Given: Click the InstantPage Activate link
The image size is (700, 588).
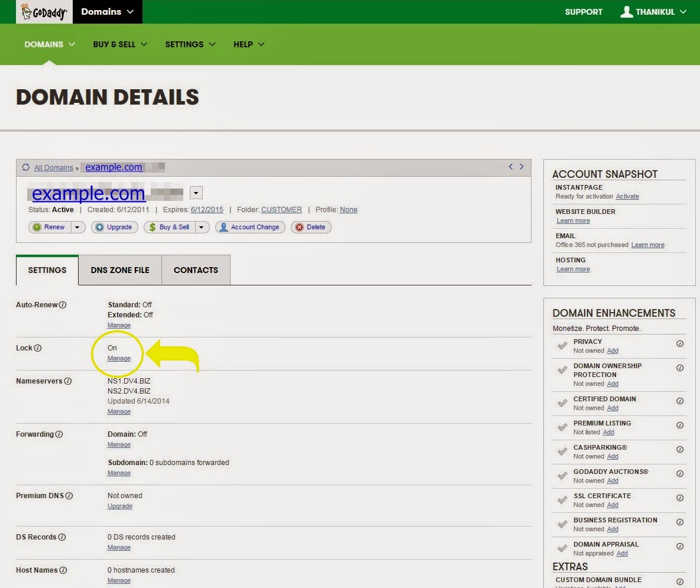Looking at the screenshot, I should [627, 196].
